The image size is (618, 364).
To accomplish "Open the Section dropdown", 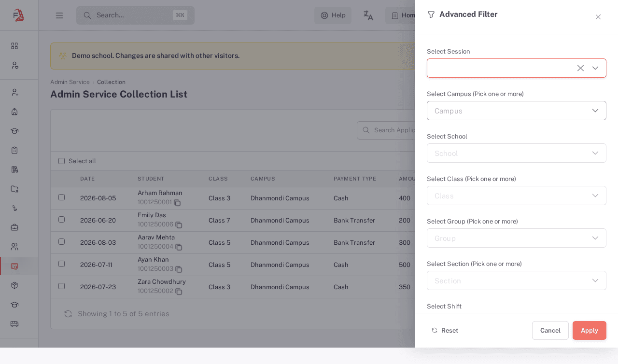I will coord(517,280).
